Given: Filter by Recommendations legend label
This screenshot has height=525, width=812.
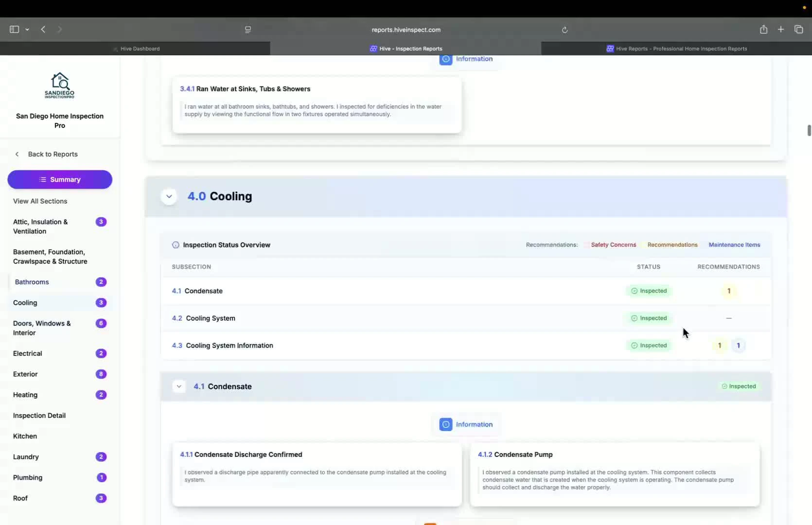Looking at the screenshot, I should pyautogui.click(x=672, y=245).
